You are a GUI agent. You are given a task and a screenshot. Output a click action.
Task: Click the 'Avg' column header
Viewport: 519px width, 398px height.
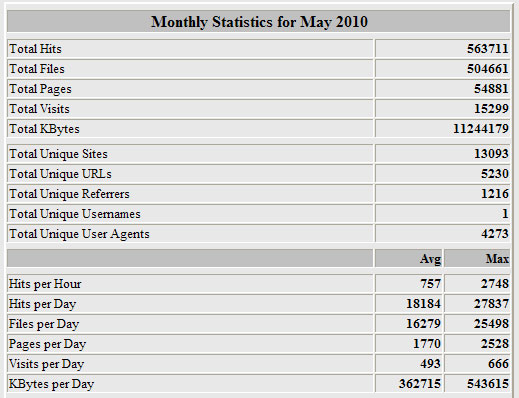click(430, 259)
